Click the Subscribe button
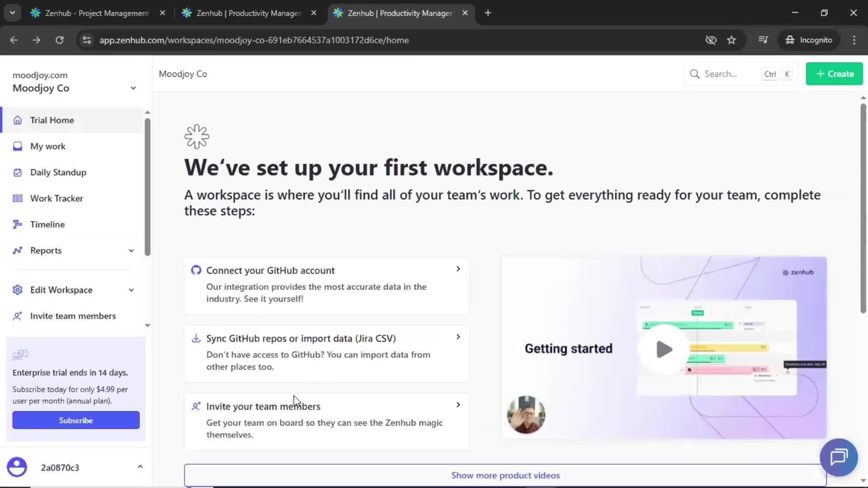 (75, 420)
